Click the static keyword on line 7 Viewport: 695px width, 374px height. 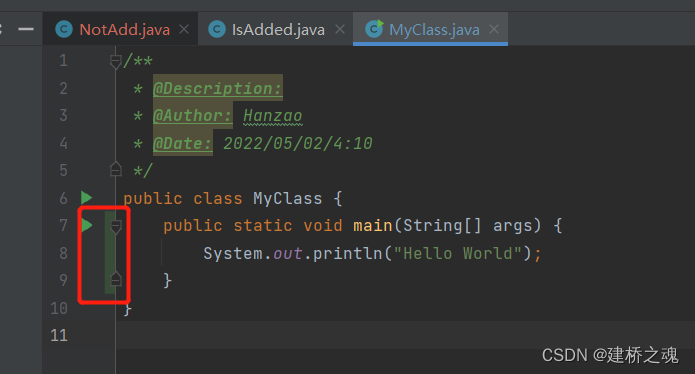tap(263, 226)
